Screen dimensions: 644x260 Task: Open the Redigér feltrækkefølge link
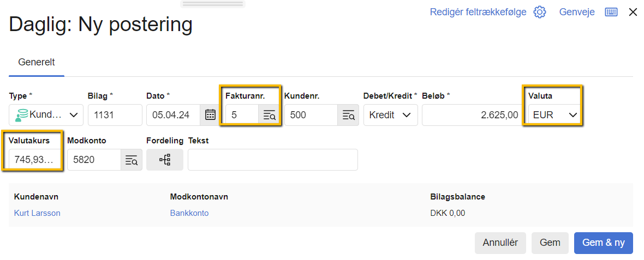click(478, 12)
